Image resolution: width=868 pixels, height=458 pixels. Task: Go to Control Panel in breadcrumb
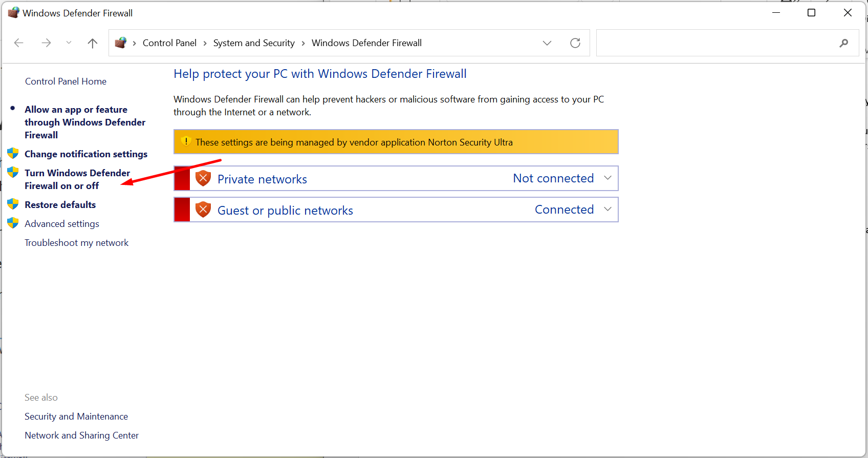[x=169, y=43]
